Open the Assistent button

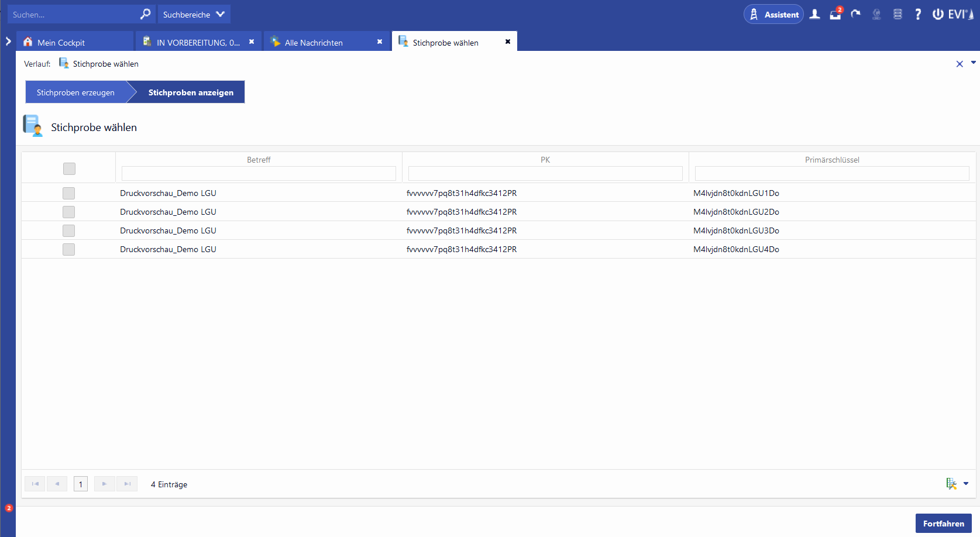click(773, 15)
